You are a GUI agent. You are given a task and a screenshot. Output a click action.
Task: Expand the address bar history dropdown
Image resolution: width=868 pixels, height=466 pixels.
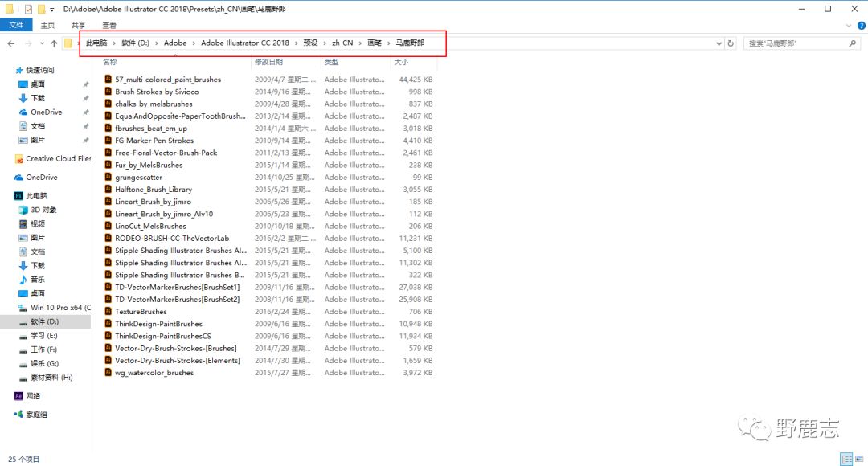point(719,43)
